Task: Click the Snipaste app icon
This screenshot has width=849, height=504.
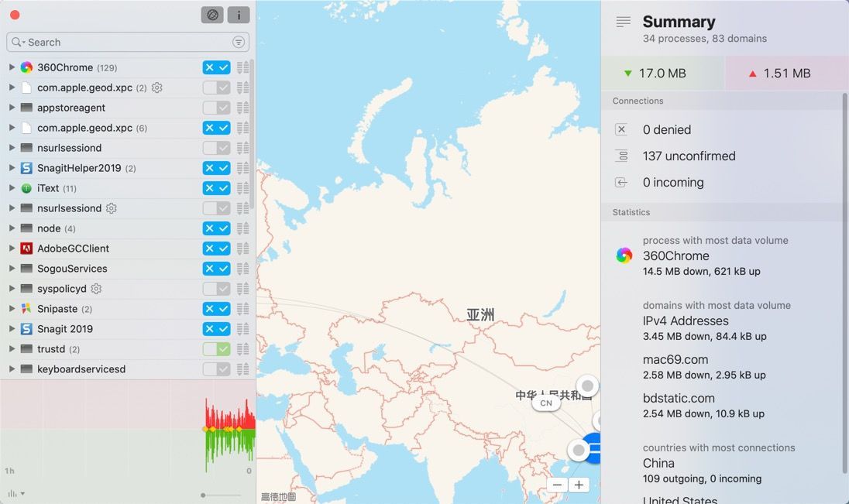Action: click(x=26, y=309)
